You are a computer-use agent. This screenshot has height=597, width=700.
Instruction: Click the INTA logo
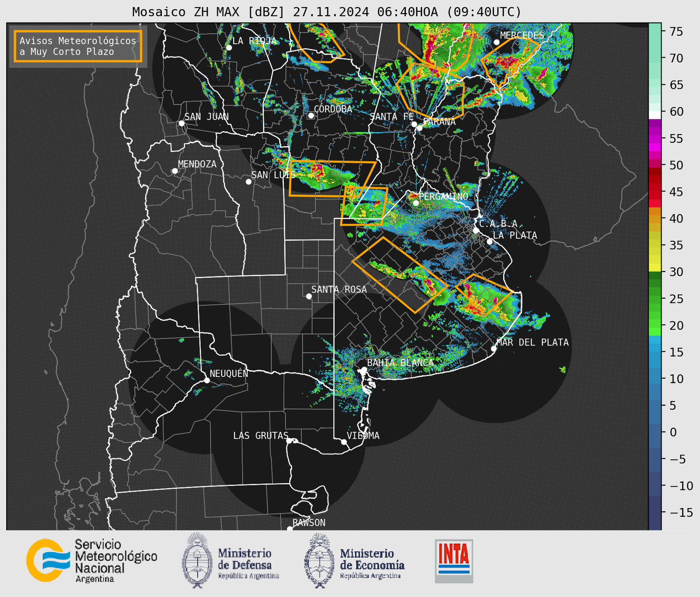point(454,561)
